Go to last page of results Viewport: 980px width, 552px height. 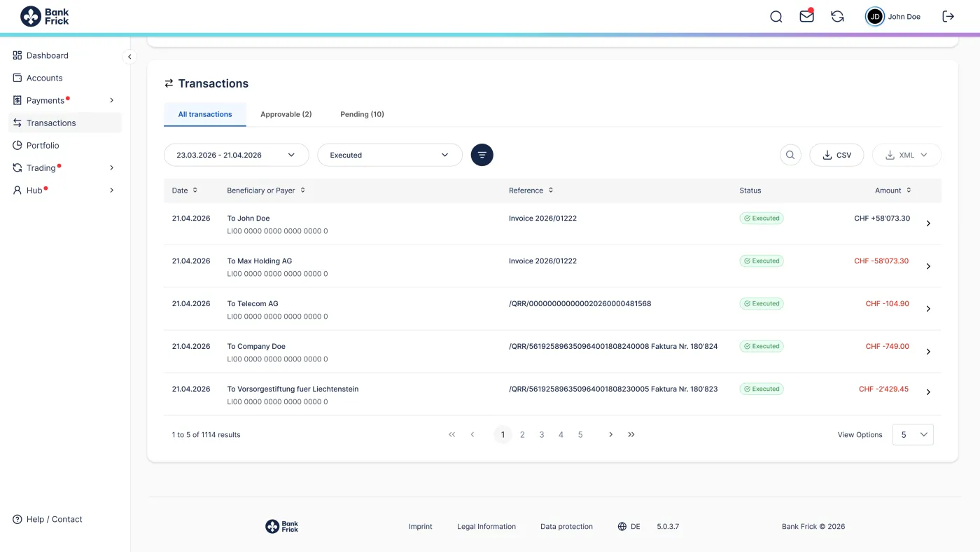(x=631, y=434)
